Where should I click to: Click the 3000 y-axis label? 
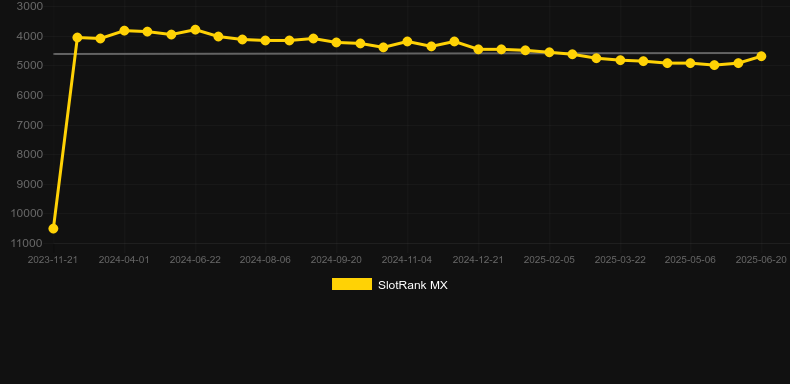point(30,6)
